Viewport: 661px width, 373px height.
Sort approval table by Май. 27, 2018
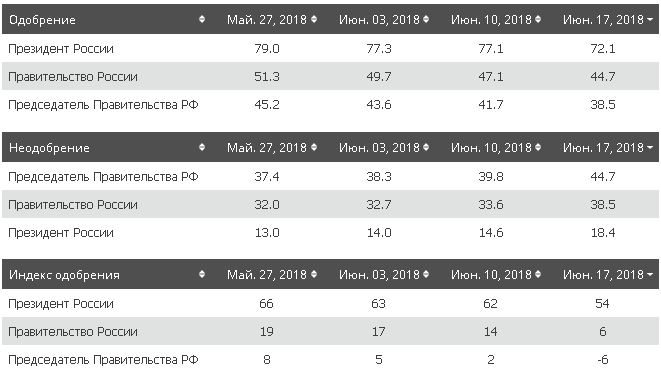point(314,19)
